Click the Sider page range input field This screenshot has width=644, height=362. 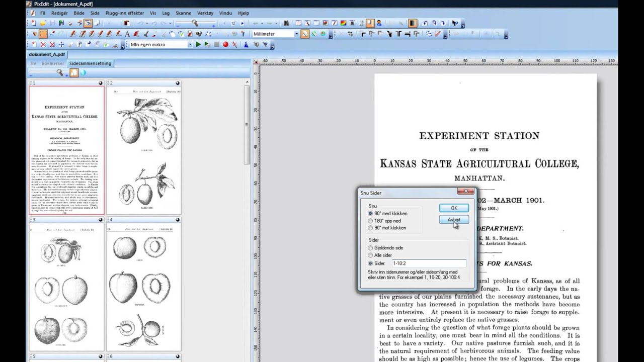pos(429,263)
